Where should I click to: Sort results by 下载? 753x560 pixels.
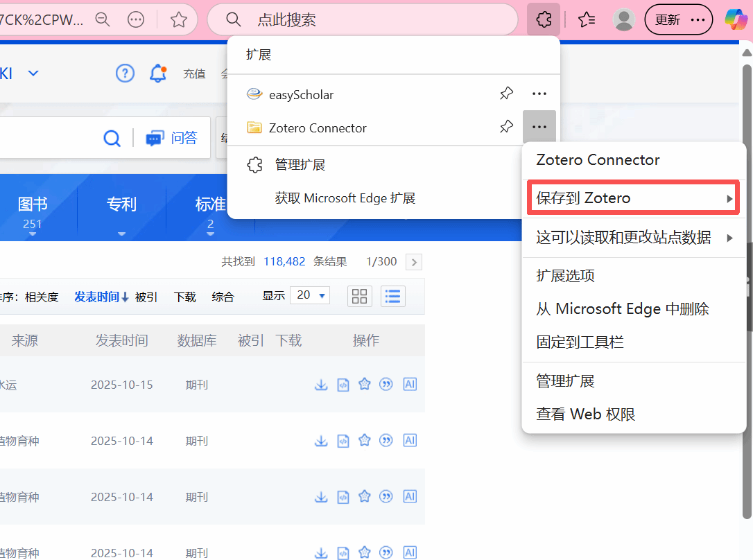(x=185, y=297)
